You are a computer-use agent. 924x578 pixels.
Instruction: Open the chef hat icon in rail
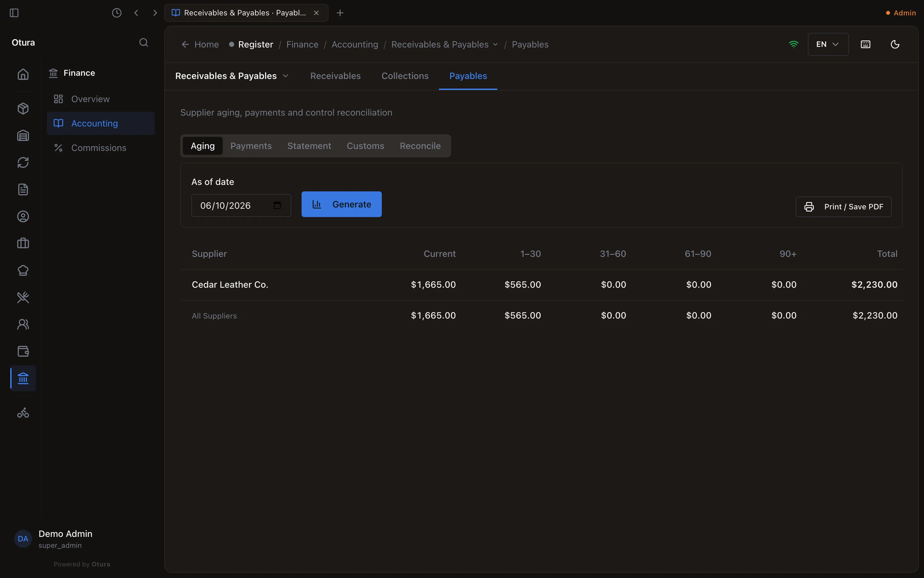pyautogui.click(x=23, y=271)
